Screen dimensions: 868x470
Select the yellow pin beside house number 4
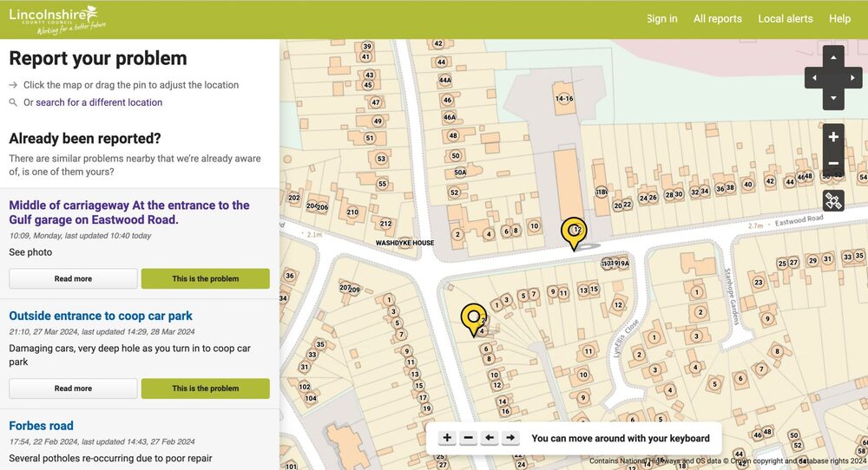coord(473,317)
